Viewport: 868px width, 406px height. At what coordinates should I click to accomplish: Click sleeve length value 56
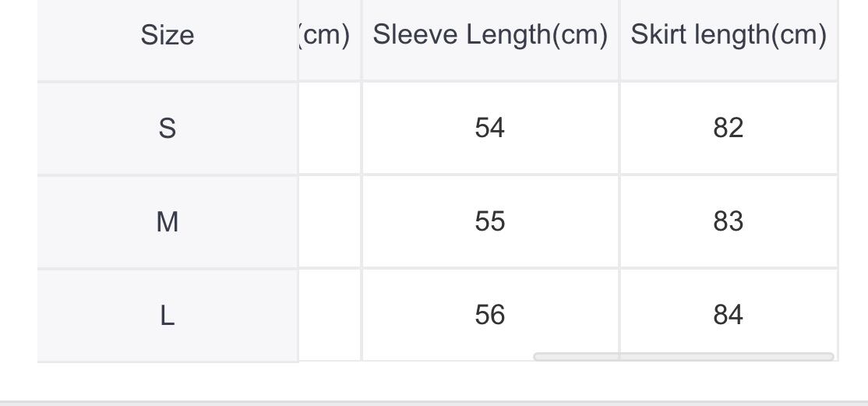(x=490, y=315)
